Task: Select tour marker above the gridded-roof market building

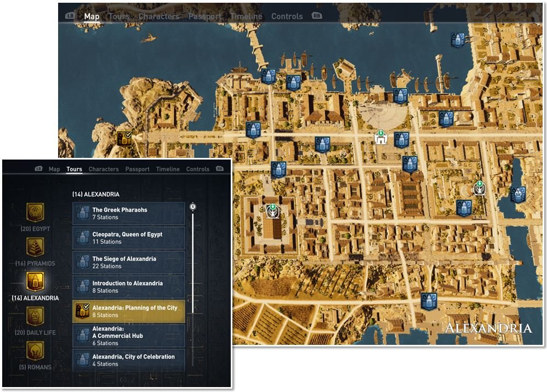Action: pyautogui.click(x=409, y=164)
